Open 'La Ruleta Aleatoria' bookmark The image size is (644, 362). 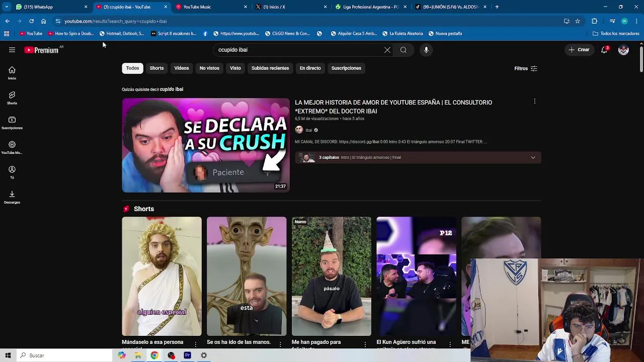(403, 34)
